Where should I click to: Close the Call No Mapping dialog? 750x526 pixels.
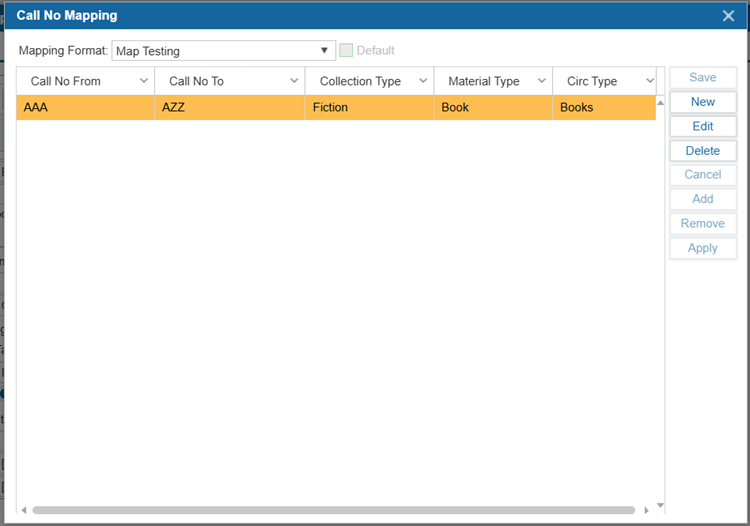[729, 15]
